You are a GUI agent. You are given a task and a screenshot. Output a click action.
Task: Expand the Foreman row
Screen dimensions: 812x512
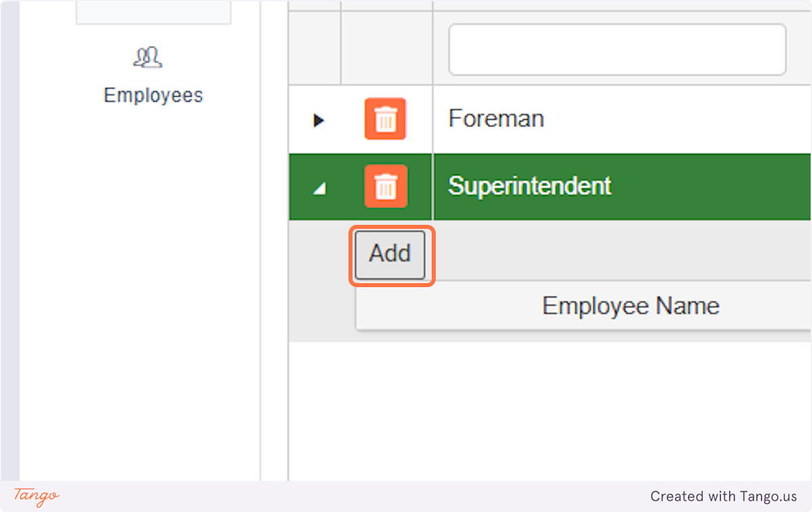tap(318, 121)
